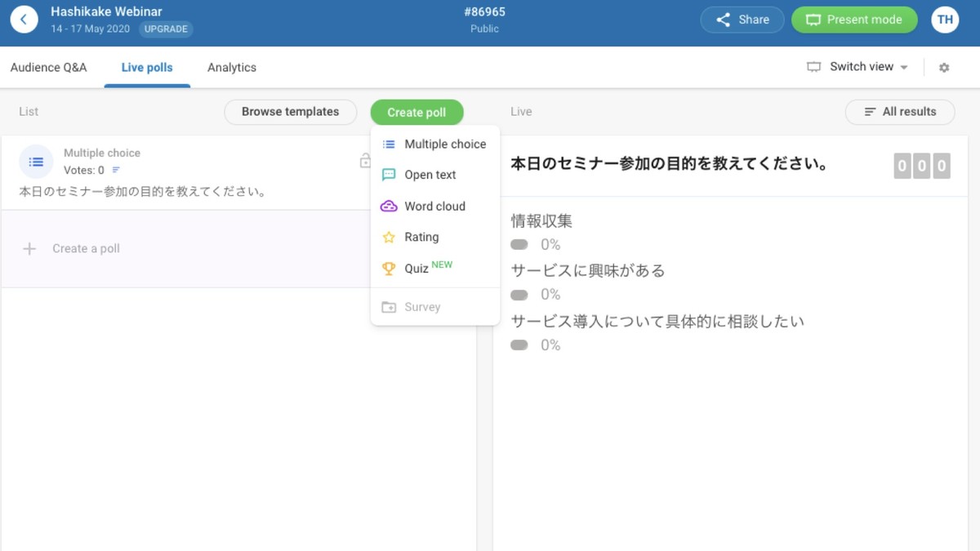Image resolution: width=980 pixels, height=551 pixels.
Task: Click the UPGRADE badge
Action: click(x=166, y=29)
